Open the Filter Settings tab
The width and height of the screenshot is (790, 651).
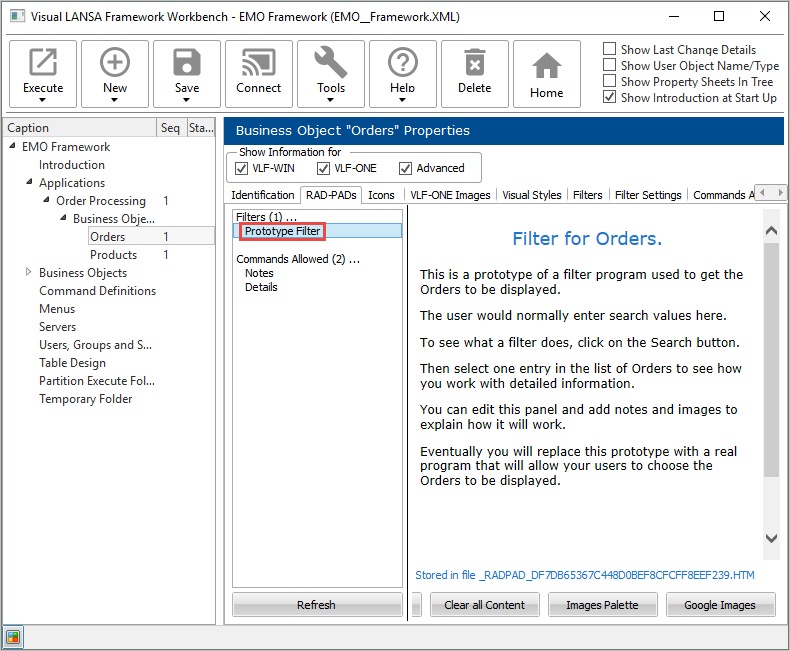click(648, 195)
